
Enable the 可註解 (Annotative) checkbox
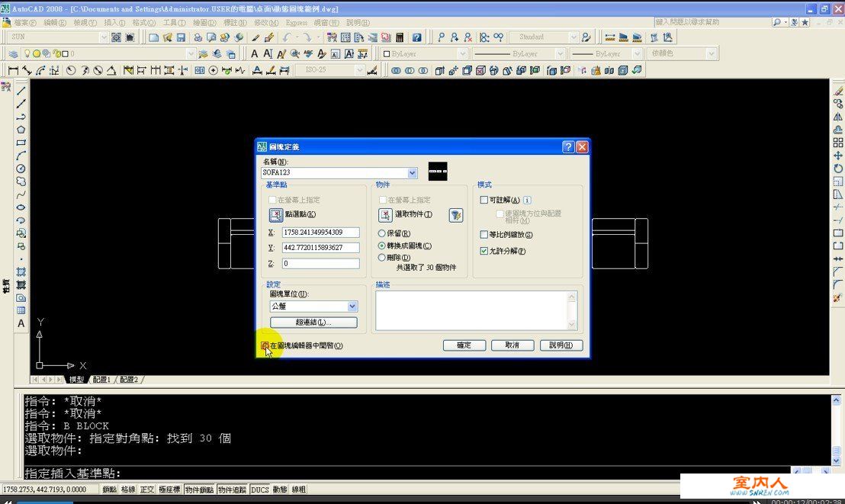(x=484, y=200)
